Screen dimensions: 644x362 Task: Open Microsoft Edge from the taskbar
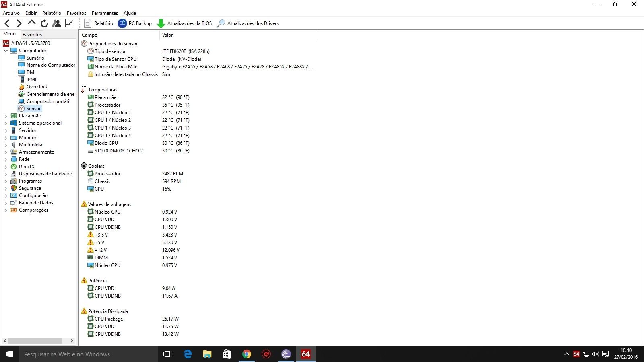tap(188, 354)
